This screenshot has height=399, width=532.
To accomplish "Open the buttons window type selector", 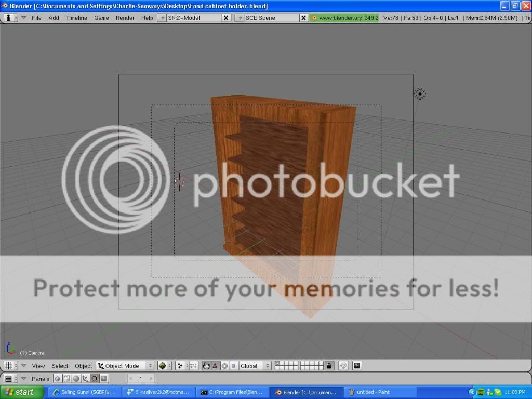I will [10, 378].
